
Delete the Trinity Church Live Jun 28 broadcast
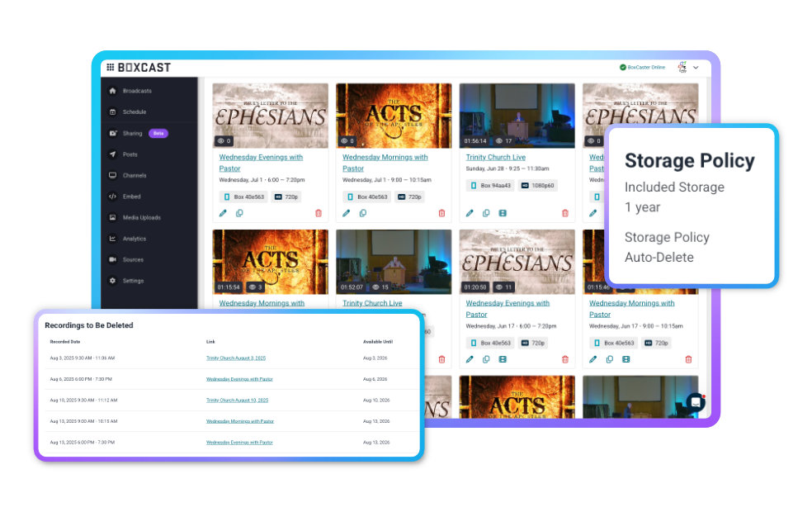[x=565, y=213]
